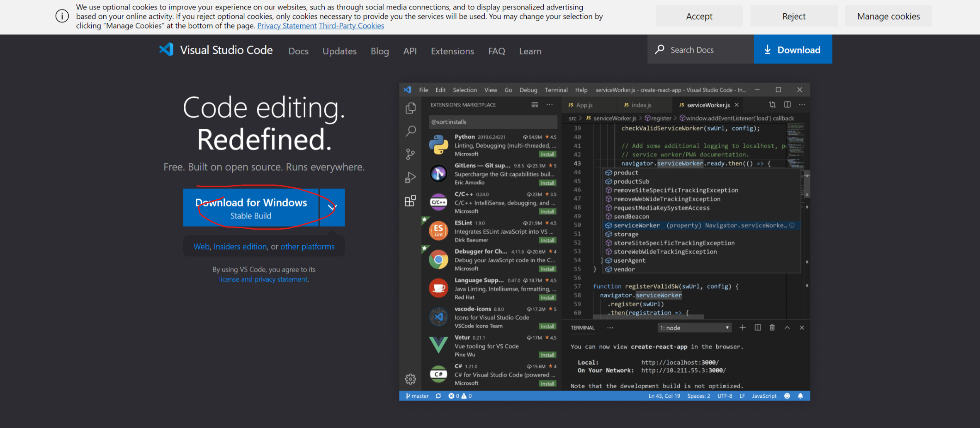Click Download for Windows Stable Build
The height and width of the screenshot is (428, 980).
point(251,208)
